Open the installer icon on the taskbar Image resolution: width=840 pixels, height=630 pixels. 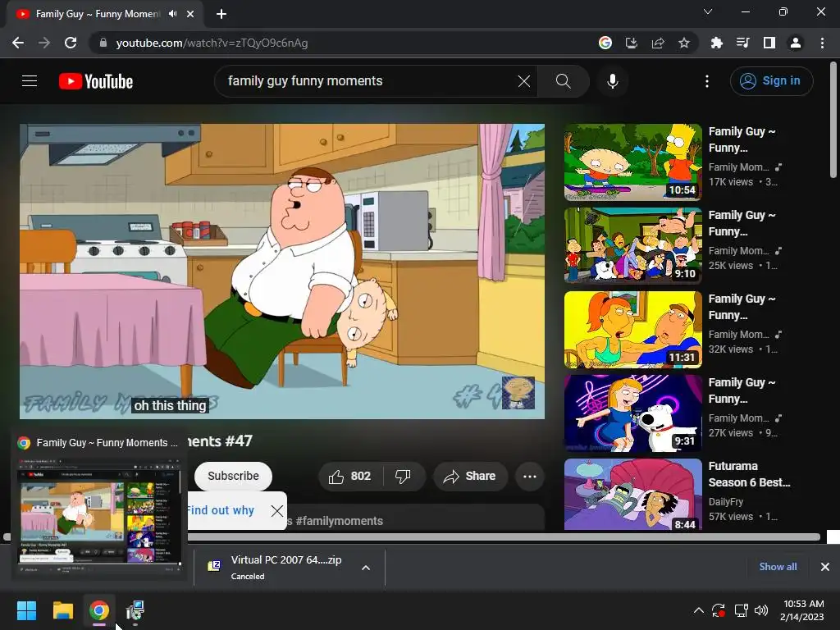[x=135, y=610]
